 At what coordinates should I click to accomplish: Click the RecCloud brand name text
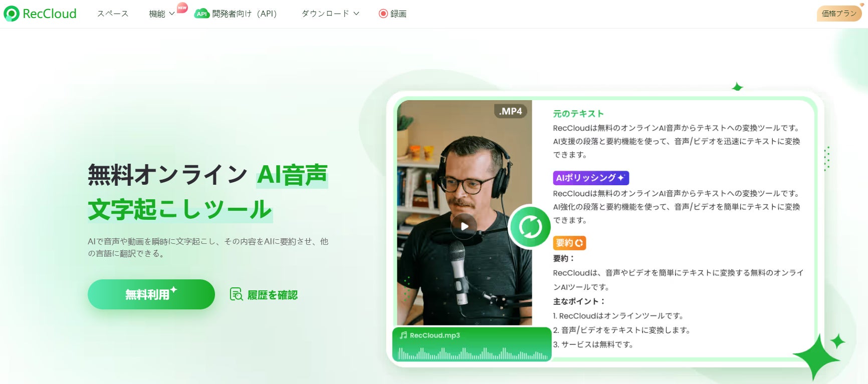pyautogui.click(x=50, y=14)
